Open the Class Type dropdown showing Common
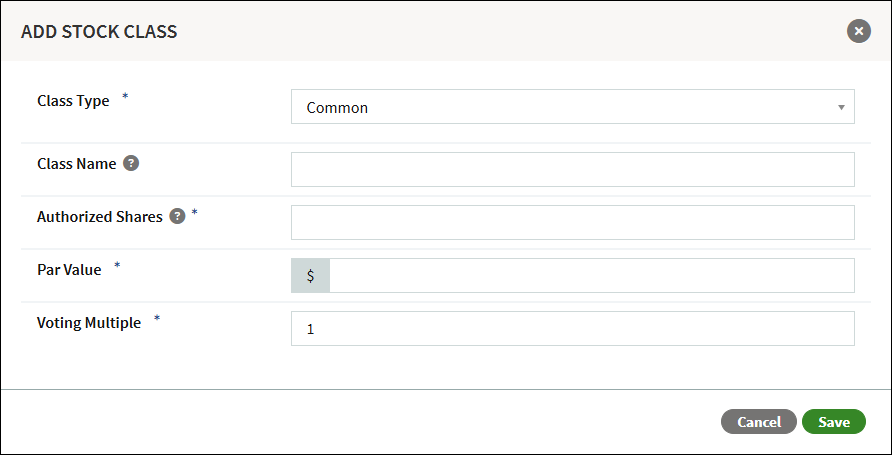 tap(572, 106)
